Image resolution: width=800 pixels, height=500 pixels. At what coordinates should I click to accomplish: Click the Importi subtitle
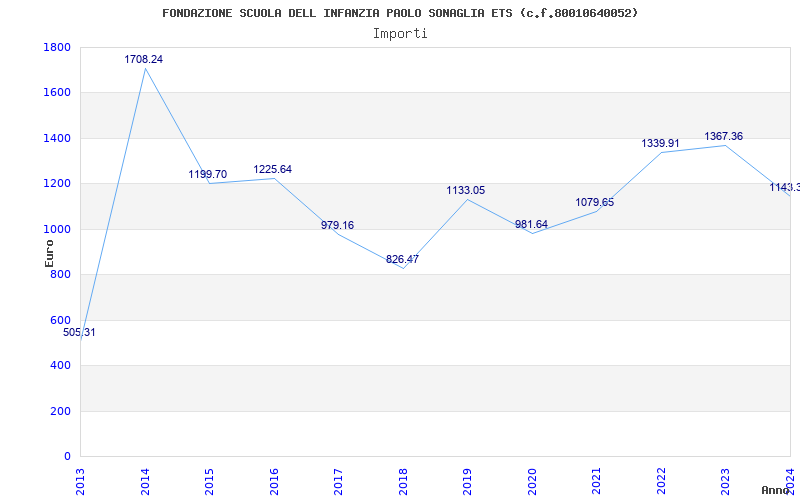400,34
